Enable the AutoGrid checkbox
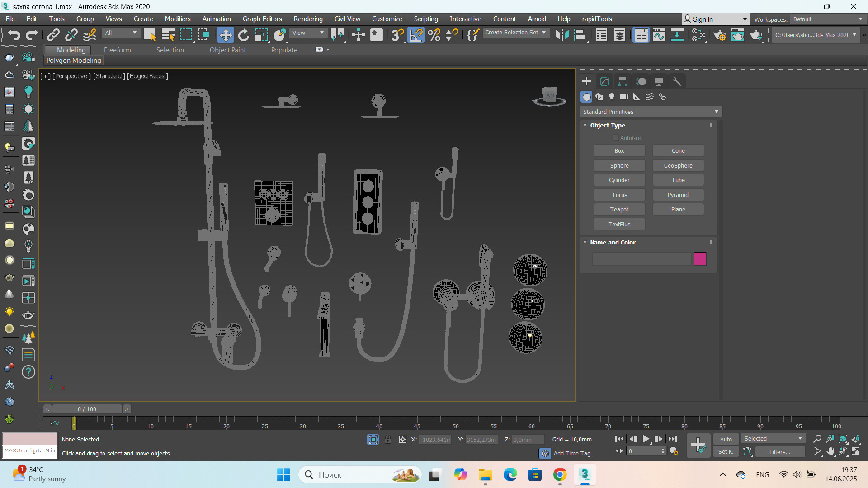The image size is (868, 488). [x=615, y=138]
